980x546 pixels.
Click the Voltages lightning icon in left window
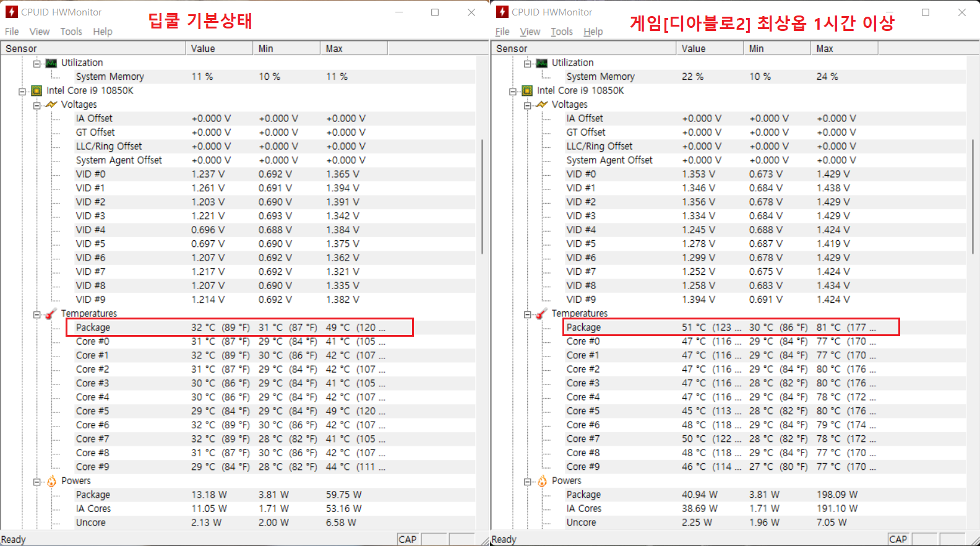[51, 105]
